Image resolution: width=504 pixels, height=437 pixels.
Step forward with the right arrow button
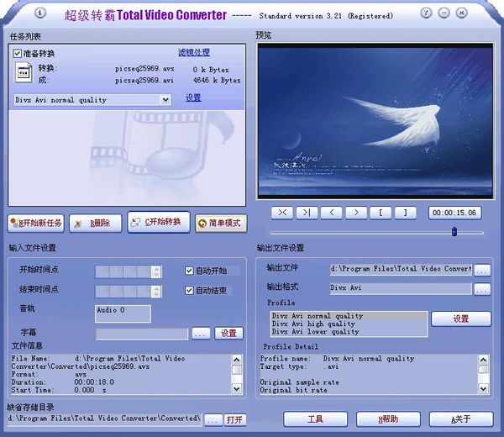(x=356, y=213)
